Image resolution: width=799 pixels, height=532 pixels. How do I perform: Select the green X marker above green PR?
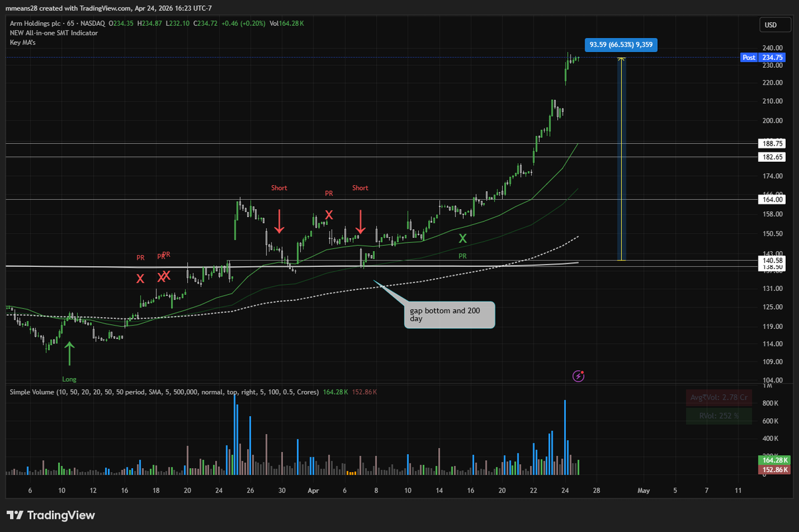[462, 238]
